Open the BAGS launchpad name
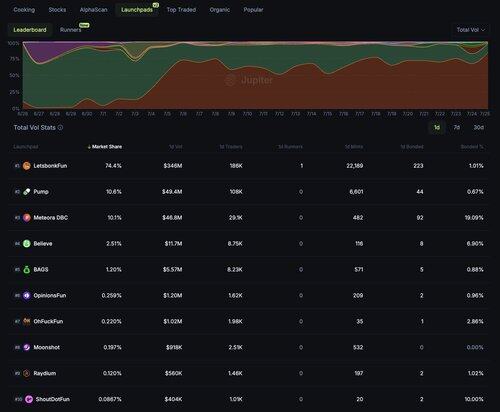Image resolution: width=500 pixels, height=412 pixels. click(41, 270)
